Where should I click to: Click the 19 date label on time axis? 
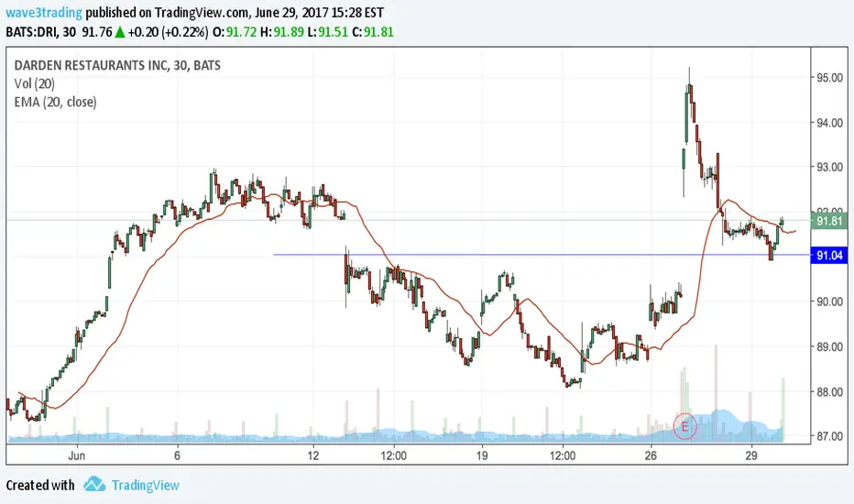point(481,455)
